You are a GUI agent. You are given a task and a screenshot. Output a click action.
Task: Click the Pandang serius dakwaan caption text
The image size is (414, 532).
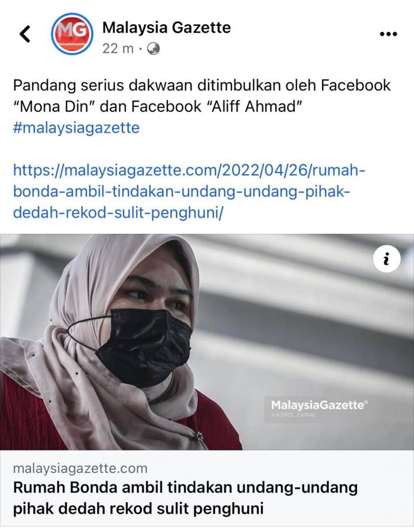coord(202,96)
